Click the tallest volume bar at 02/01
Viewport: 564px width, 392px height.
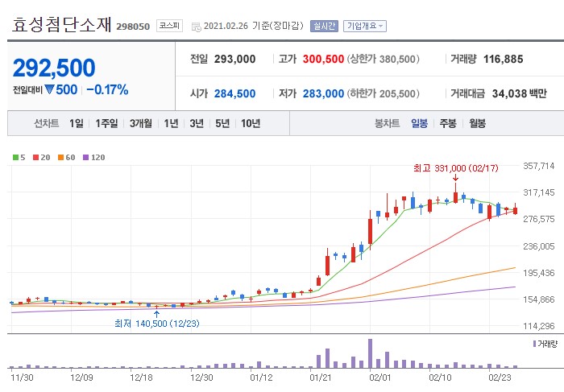click(370, 353)
